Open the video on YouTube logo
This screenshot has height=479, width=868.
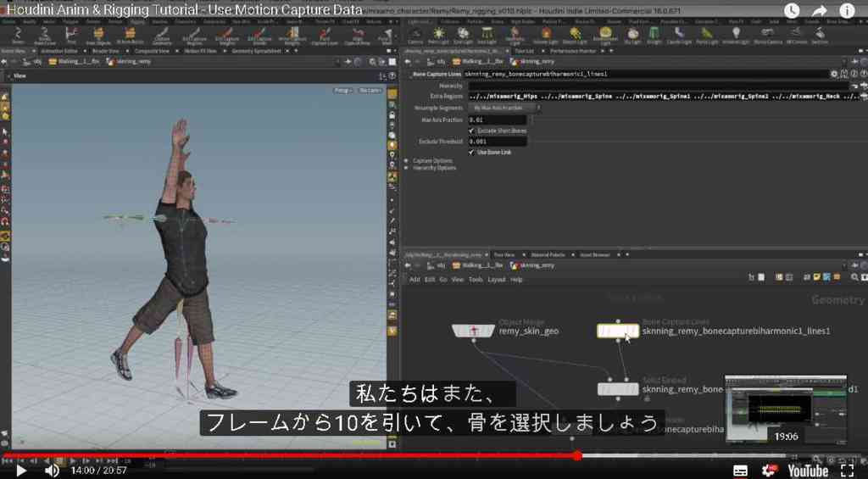pos(808,471)
